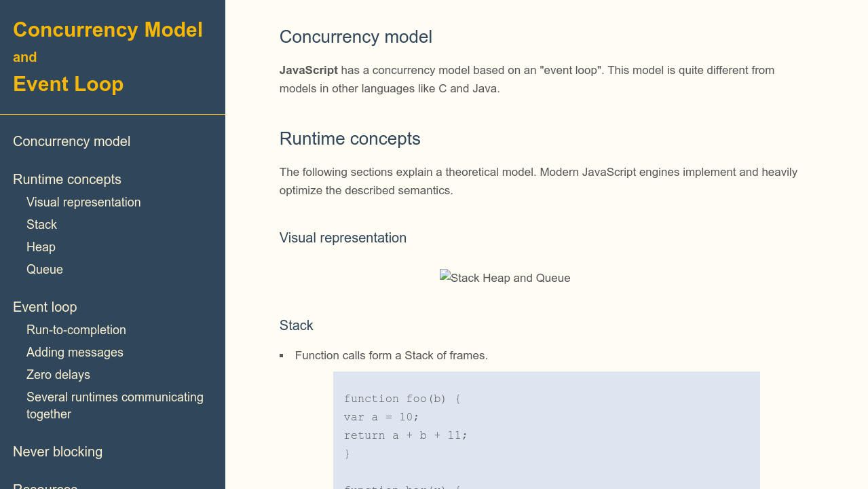Click the Event loop navigation link
Viewport: 868px width, 489px height.
click(x=45, y=307)
